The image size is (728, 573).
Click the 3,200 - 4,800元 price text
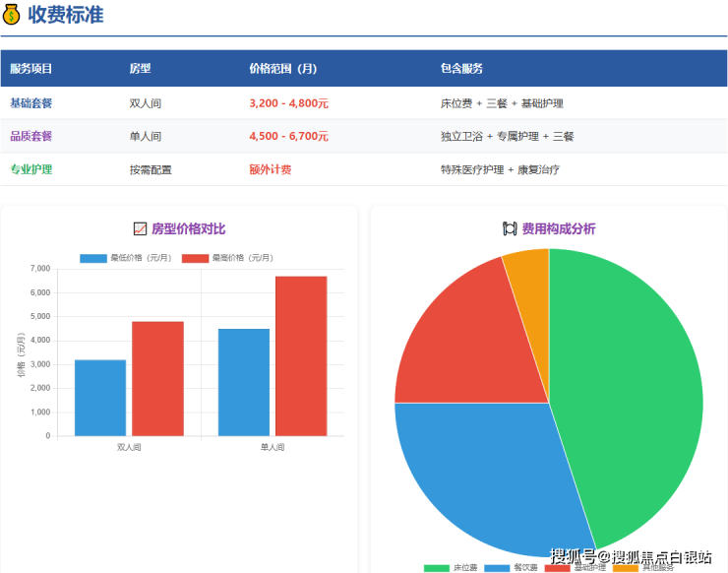[289, 103]
